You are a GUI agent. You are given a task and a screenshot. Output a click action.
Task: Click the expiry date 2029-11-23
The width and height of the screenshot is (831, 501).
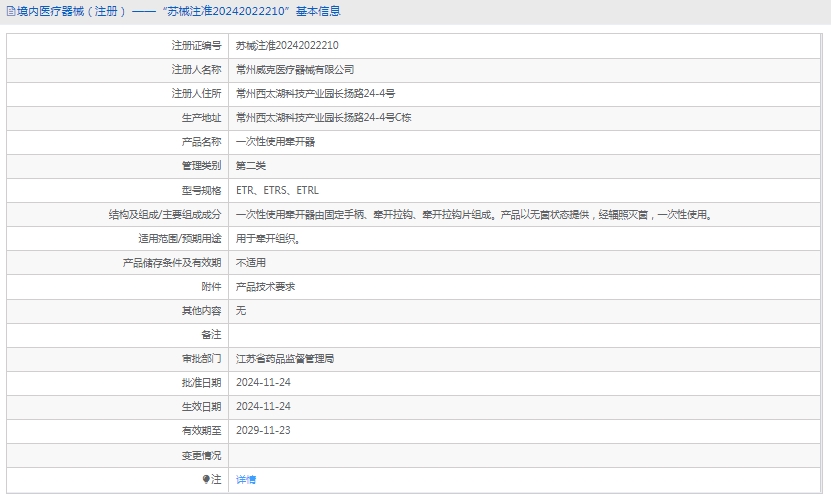(263, 430)
